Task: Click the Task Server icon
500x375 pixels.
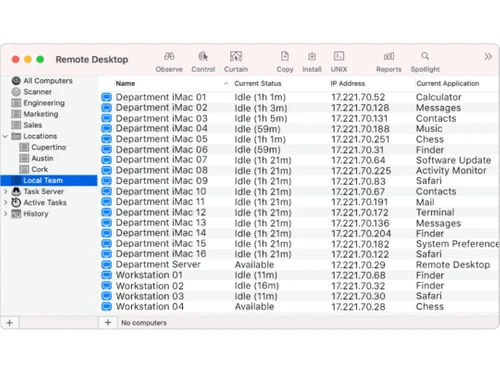Action: click(x=16, y=191)
